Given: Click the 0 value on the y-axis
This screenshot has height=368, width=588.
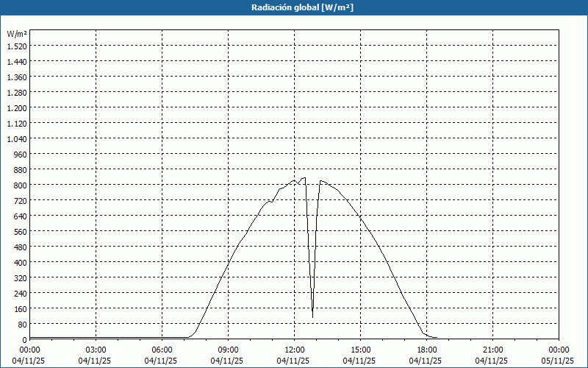Looking at the screenshot, I should [x=24, y=339].
